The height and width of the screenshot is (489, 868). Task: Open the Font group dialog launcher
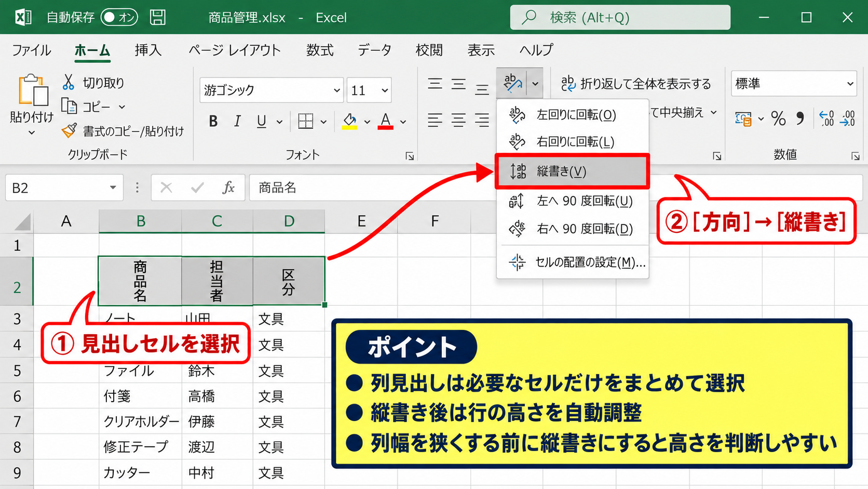tap(410, 156)
